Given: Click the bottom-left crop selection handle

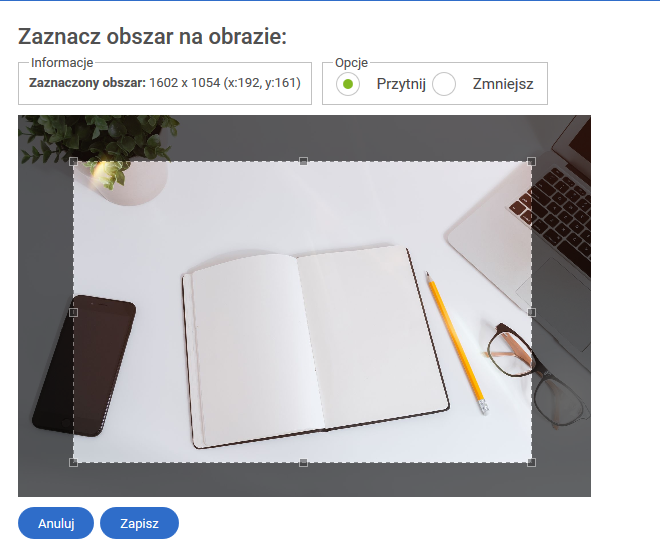Looking at the screenshot, I should pyautogui.click(x=73, y=463).
